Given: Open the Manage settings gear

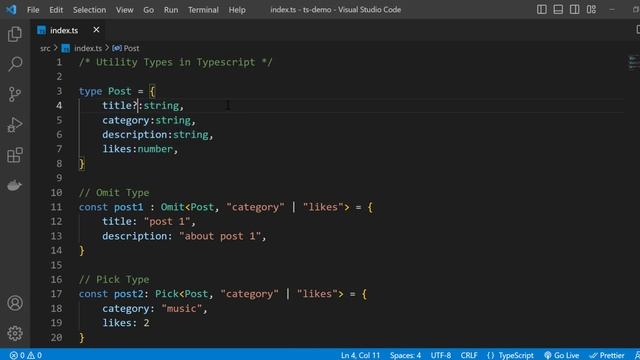Looking at the screenshot, I should pos(15,333).
